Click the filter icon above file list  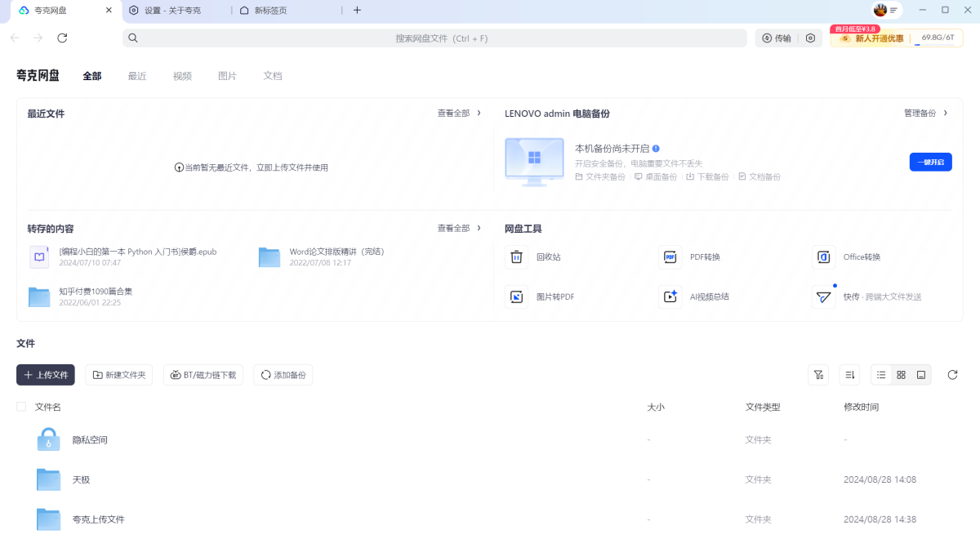[x=817, y=375]
